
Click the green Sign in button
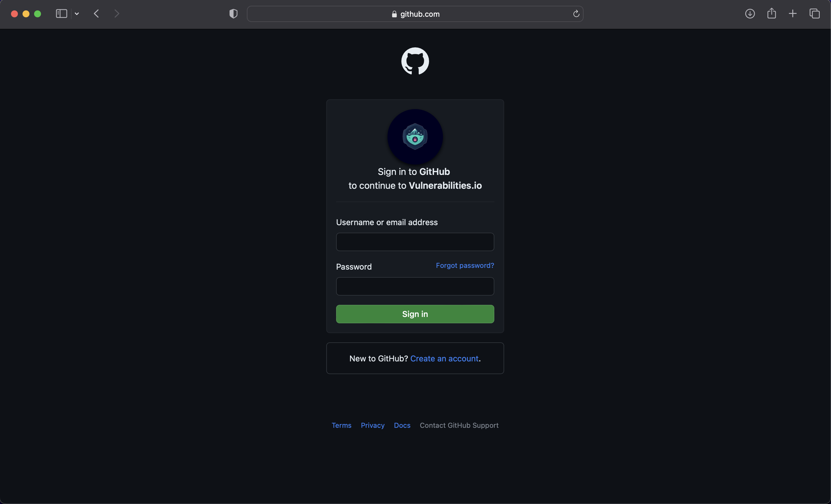[x=415, y=313]
